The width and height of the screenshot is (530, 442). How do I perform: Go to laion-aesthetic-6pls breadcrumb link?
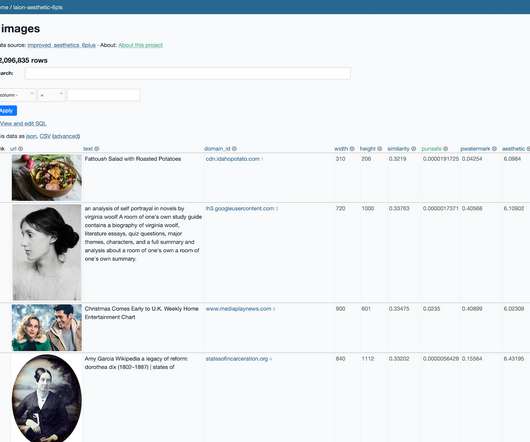click(x=38, y=7)
